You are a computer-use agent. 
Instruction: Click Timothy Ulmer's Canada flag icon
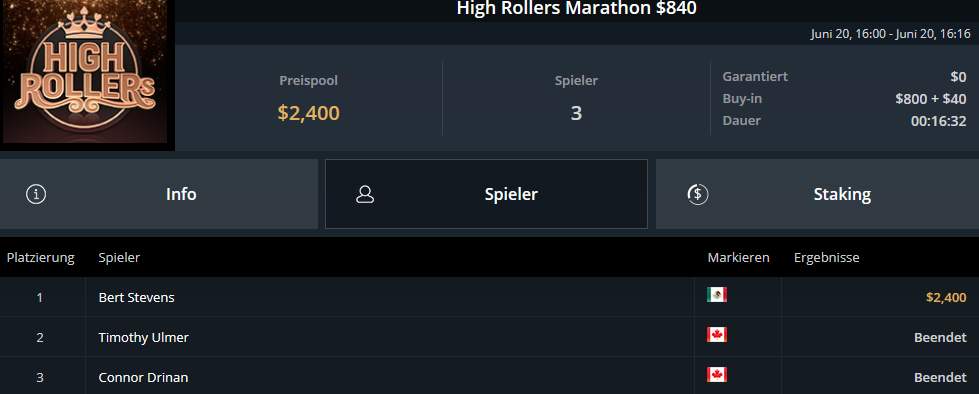717,335
